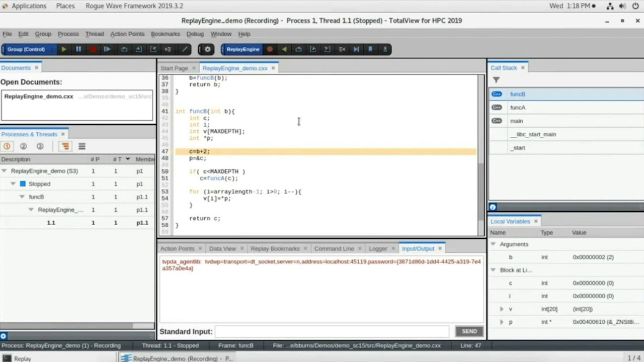
Task: Expand the p int * variable
Action: coord(502,322)
